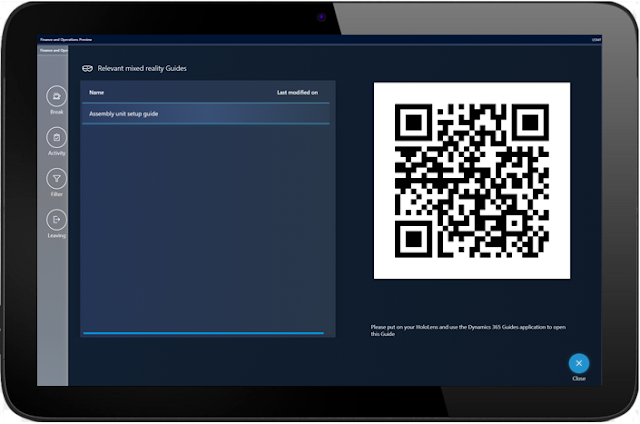Tap the Leaving sign-out icon

pyautogui.click(x=56, y=220)
